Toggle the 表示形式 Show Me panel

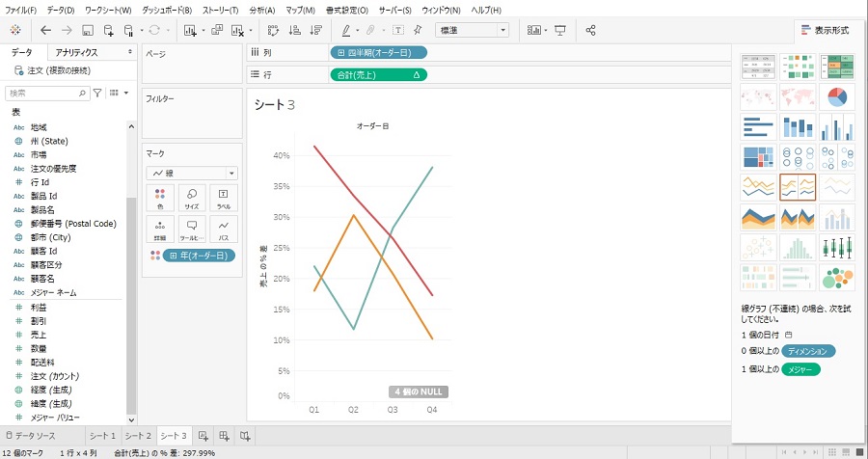tap(824, 30)
